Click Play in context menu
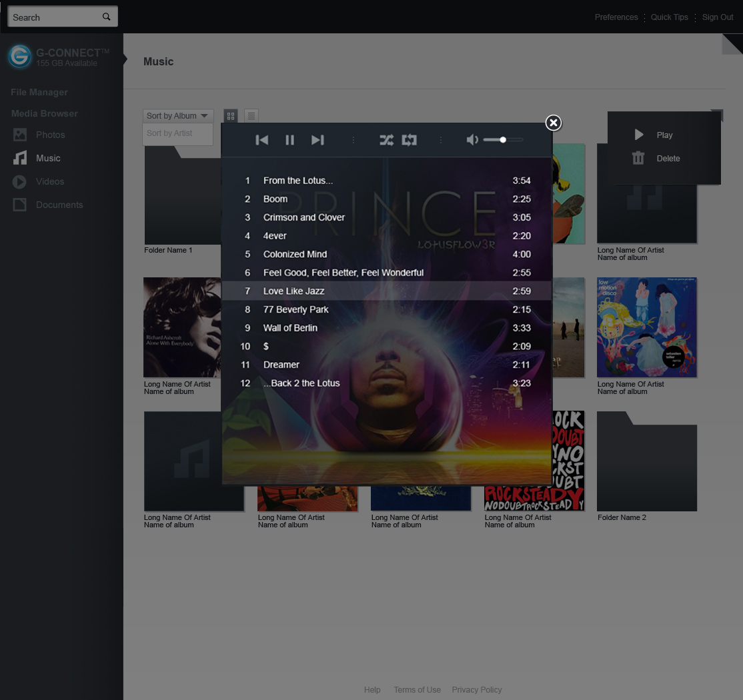 coord(664,135)
